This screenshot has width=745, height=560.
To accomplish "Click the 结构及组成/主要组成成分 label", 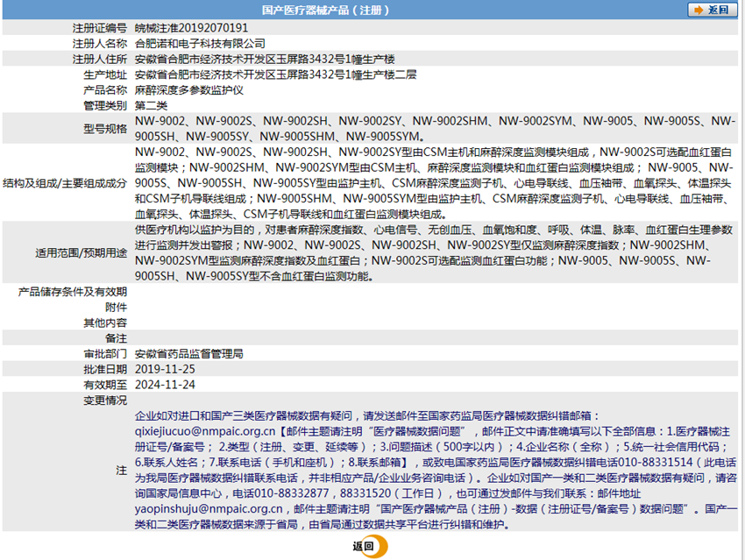I will 65,183.
